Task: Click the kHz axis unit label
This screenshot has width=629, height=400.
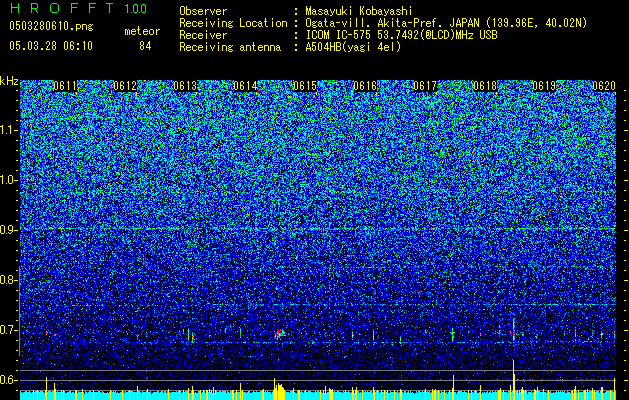Action: tap(9, 81)
